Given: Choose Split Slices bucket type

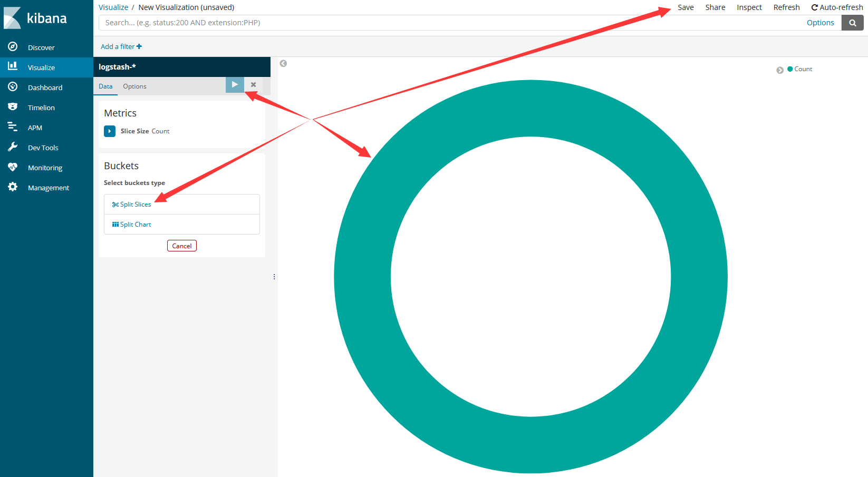Looking at the screenshot, I should (x=182, y=205).
